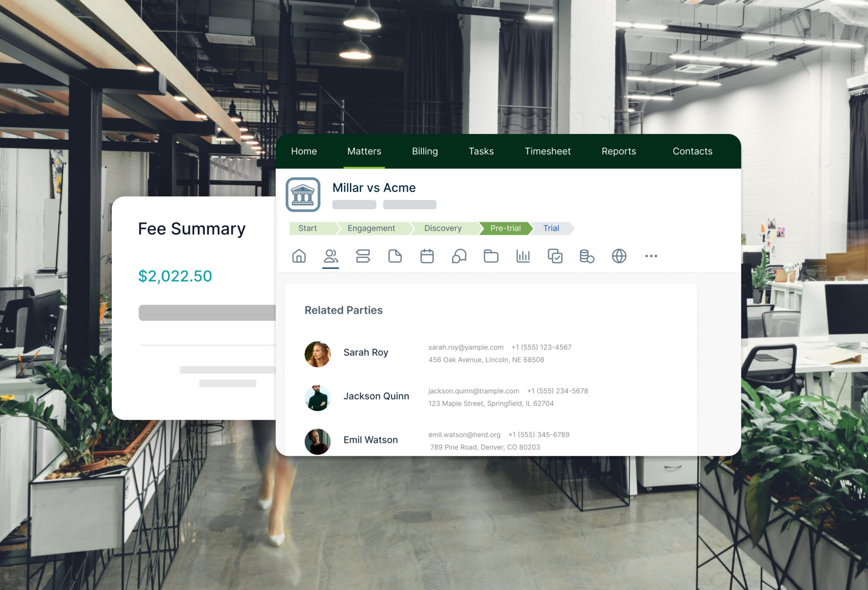The image size is (868, 590).
Task: Switch to the Billing tab
Action: tap(425, 151)
